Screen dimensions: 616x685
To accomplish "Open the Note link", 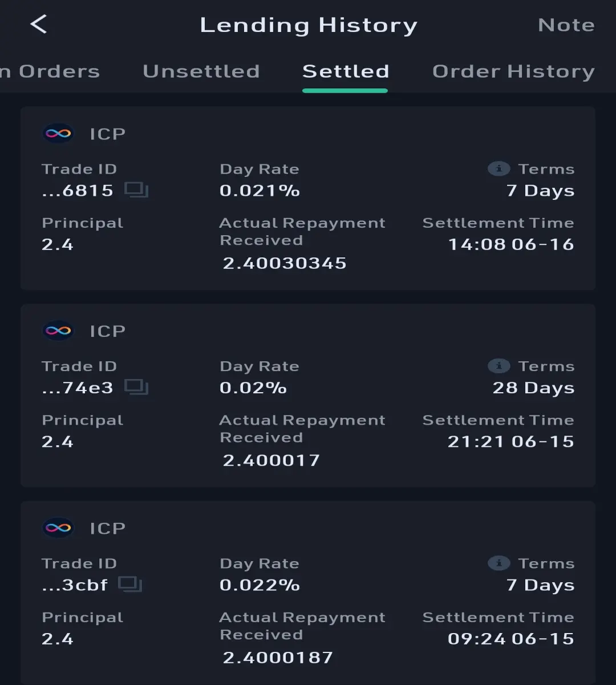I will [566, 25].
